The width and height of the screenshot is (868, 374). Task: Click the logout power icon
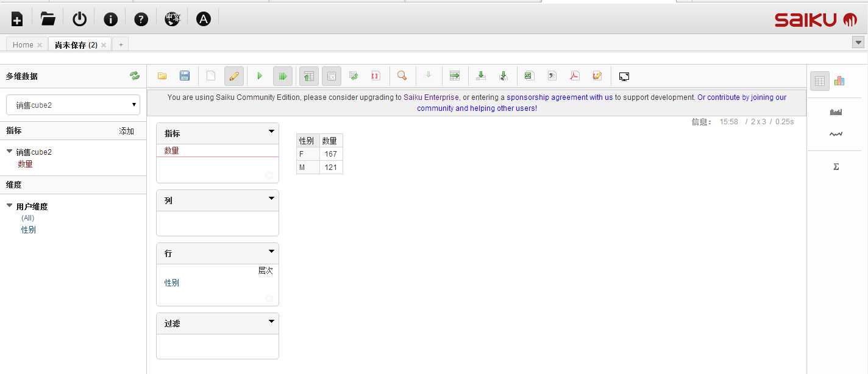pos(79,19)
